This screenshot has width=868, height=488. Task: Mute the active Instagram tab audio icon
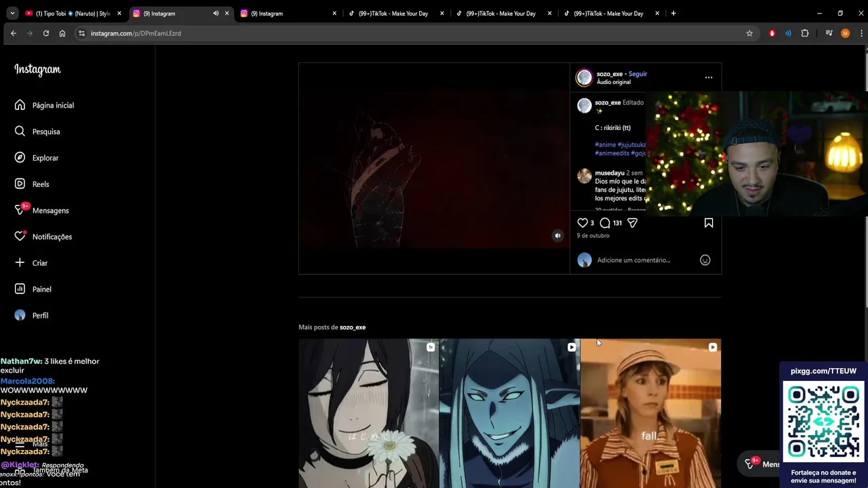point(216,14)
